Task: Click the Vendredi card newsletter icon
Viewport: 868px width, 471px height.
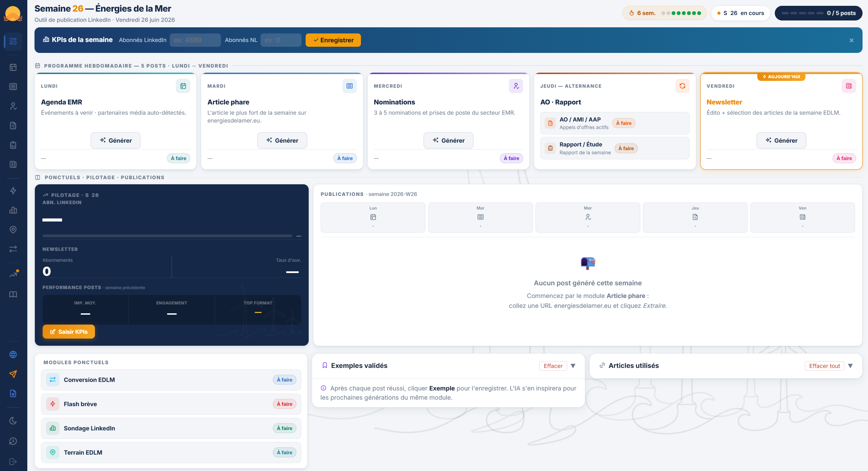Action: (849, 86)
